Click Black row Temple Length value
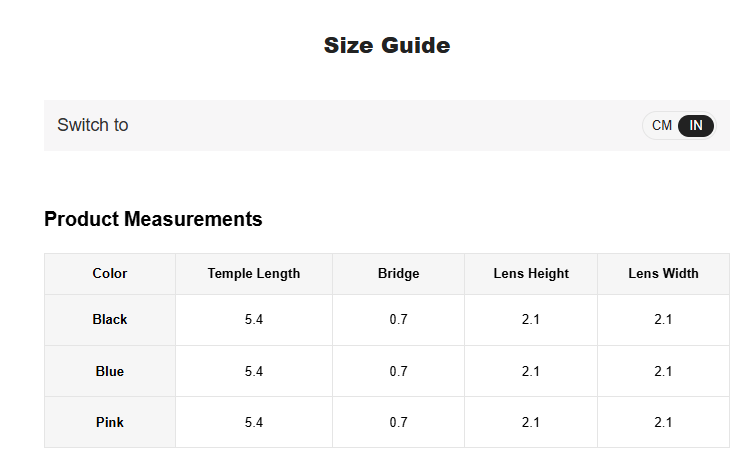Image resolution: width=754 pixels, height=460 pixels. pos(254,320)
